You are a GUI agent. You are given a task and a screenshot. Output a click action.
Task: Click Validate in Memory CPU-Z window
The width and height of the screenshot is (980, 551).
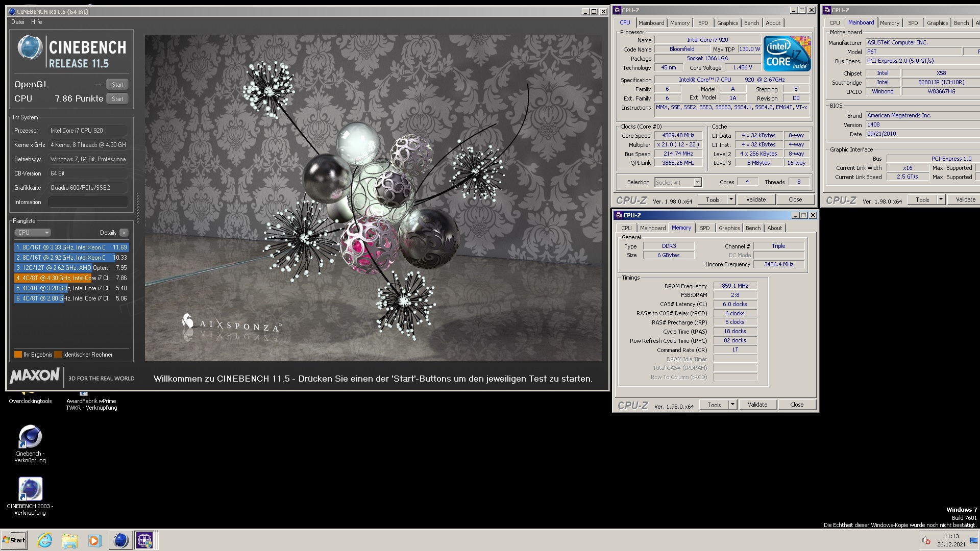tap(757, 405)
